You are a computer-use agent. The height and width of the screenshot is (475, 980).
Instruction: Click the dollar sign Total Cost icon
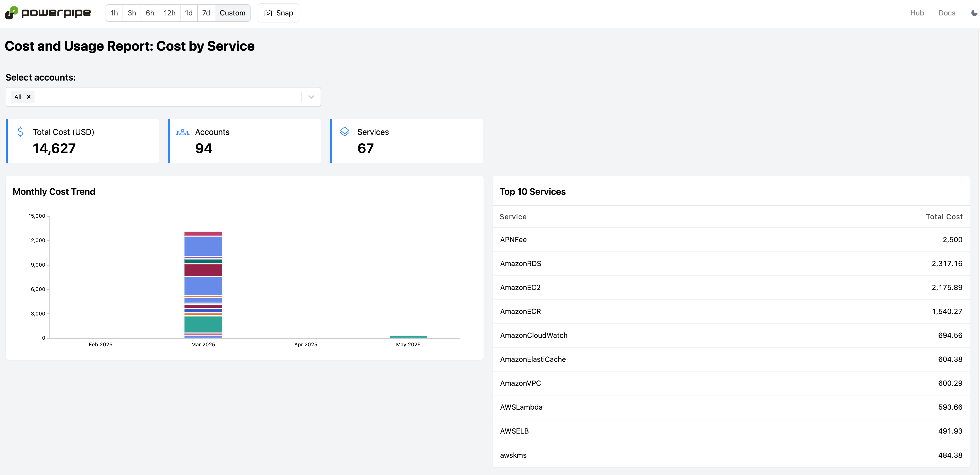(x=21, y=132)
